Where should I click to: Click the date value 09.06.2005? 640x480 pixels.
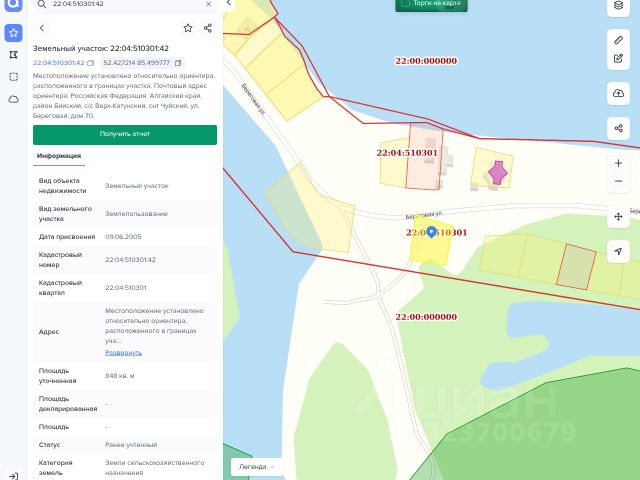tap(123, 237)
